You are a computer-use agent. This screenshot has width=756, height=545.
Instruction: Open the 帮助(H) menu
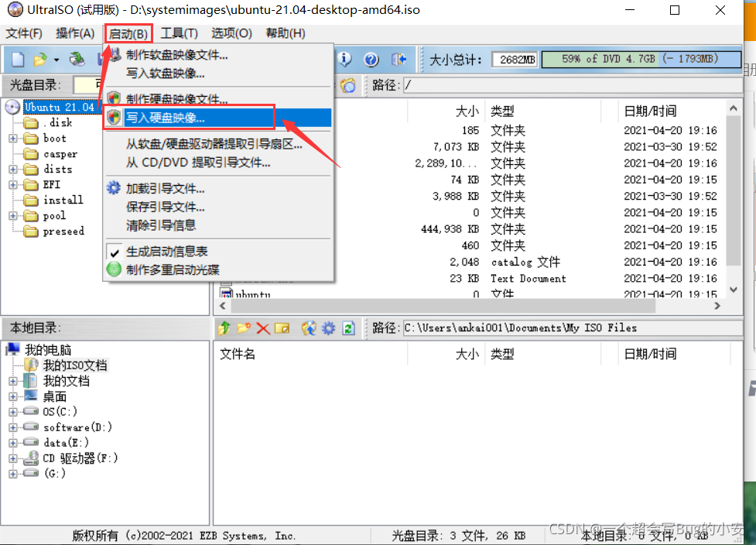point(286,33)
